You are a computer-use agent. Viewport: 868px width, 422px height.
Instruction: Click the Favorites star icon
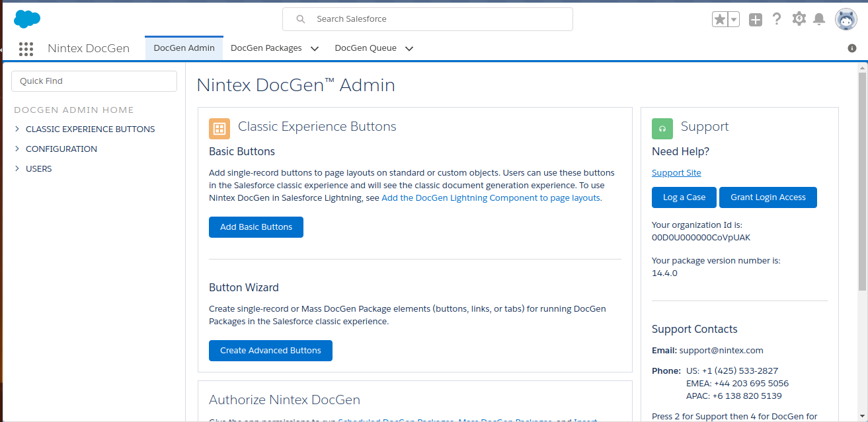click(720, 19)
